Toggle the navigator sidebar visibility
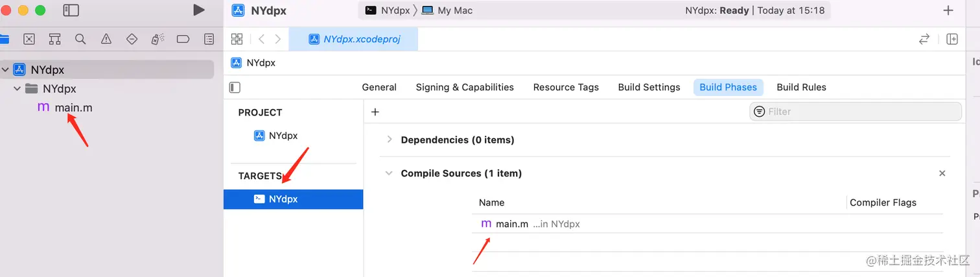980x277 pixels. point(71,10)
